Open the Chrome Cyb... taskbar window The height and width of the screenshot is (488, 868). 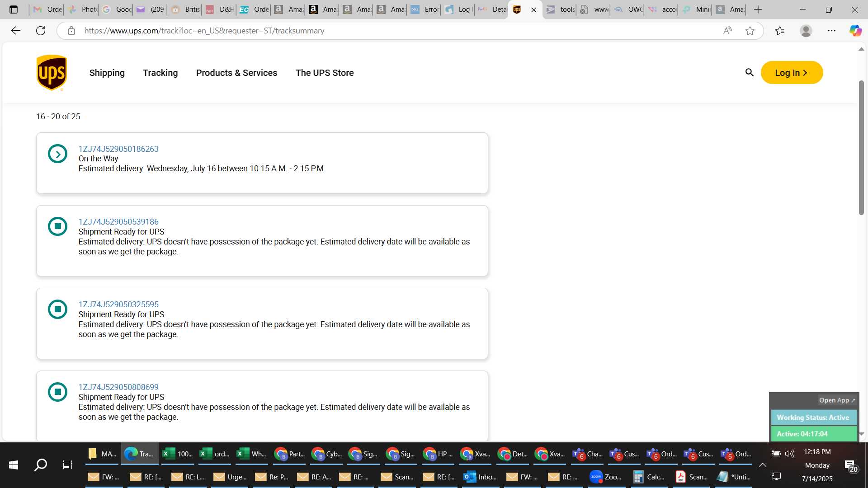point(327,454)
